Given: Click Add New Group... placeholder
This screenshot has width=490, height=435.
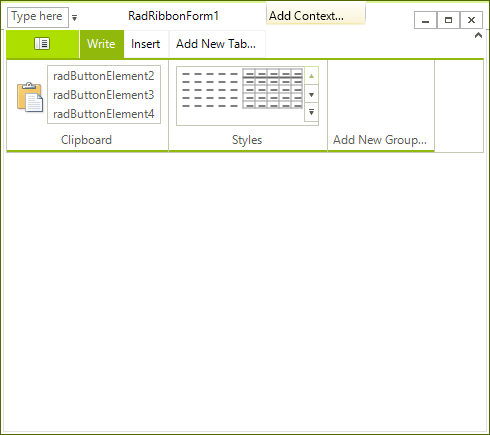Looking at the screenshot, I should point(380,140).
